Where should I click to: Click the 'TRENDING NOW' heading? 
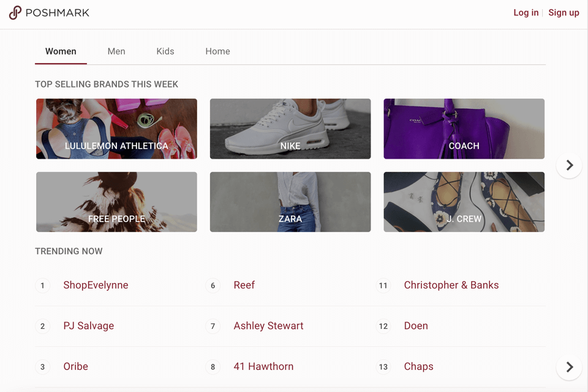click(69, 251)
